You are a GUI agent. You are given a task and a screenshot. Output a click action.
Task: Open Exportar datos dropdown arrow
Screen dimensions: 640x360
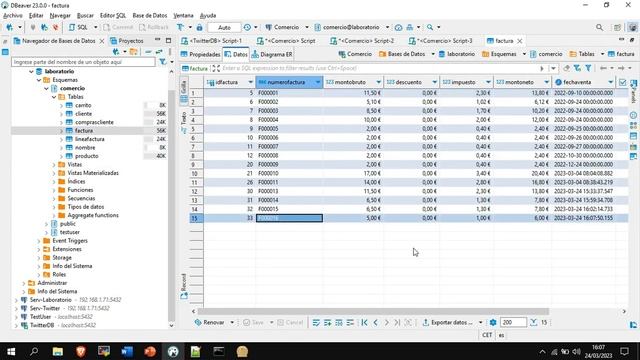click(480, 322)
